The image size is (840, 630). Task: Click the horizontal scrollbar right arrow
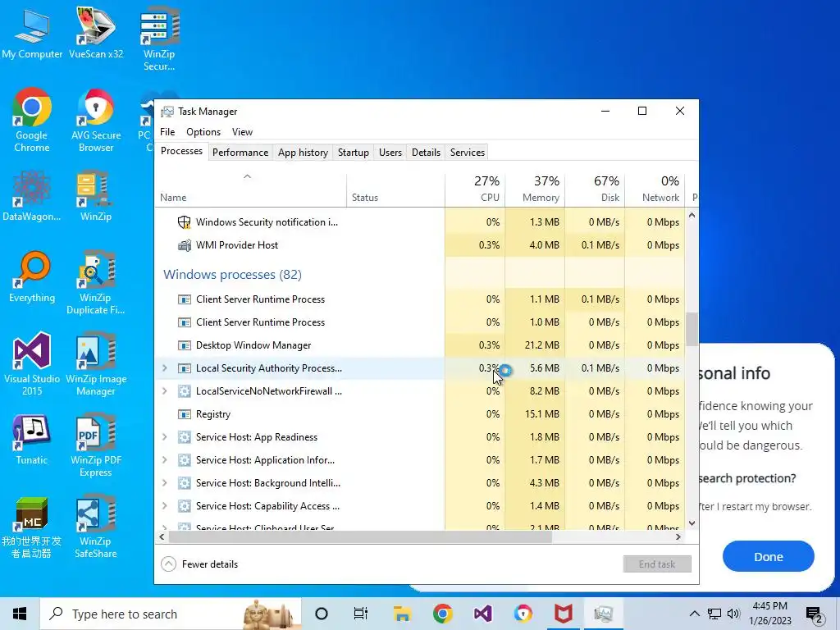coord(678,536)
